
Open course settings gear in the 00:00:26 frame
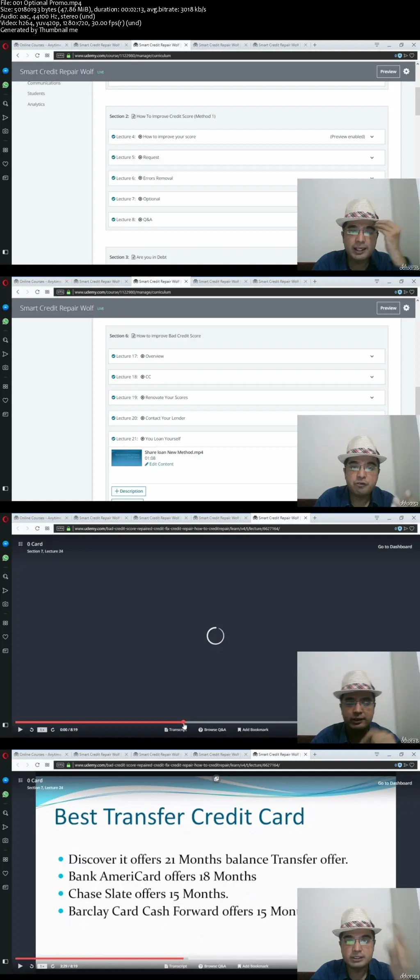[406, 71]
